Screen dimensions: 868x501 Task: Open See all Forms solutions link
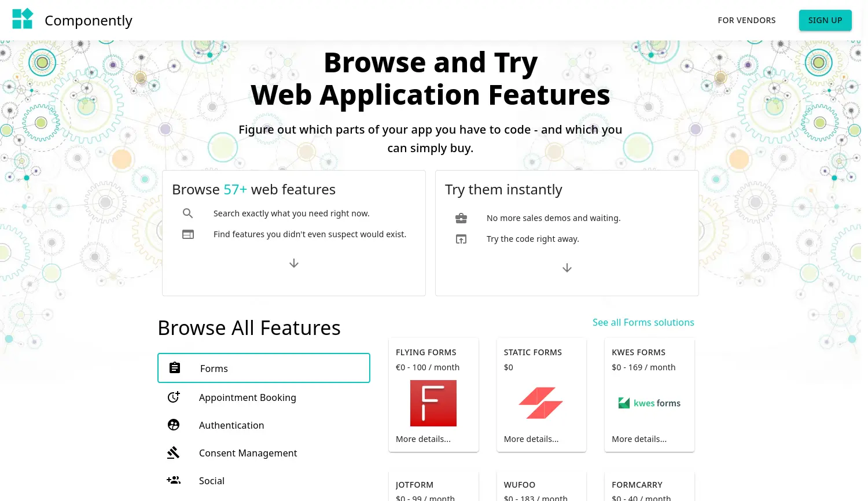(x=643, y=322)
